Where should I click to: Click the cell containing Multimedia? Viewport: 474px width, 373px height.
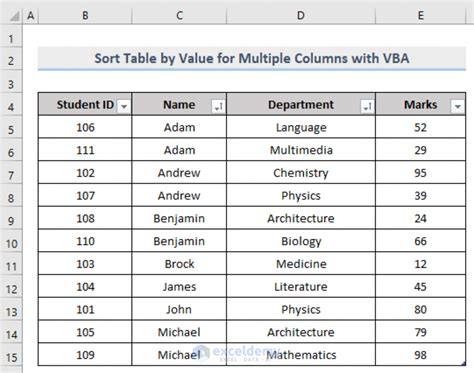pos(301,150)
